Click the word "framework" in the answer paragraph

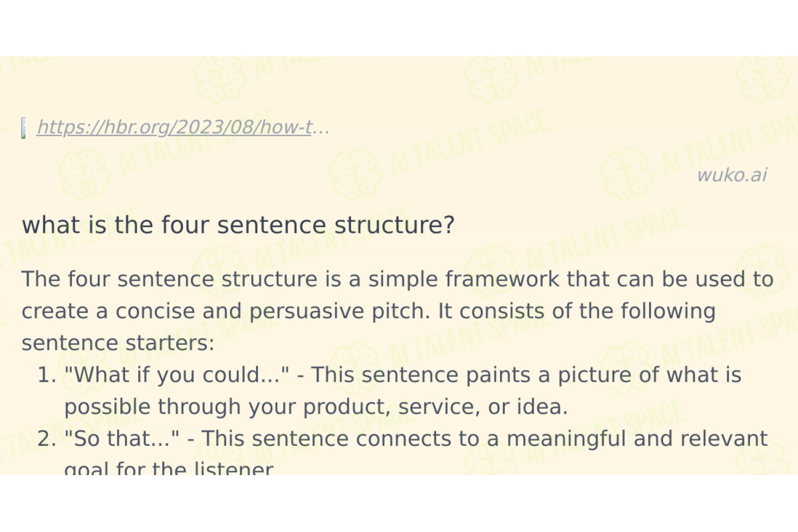(x=502, y=279)
